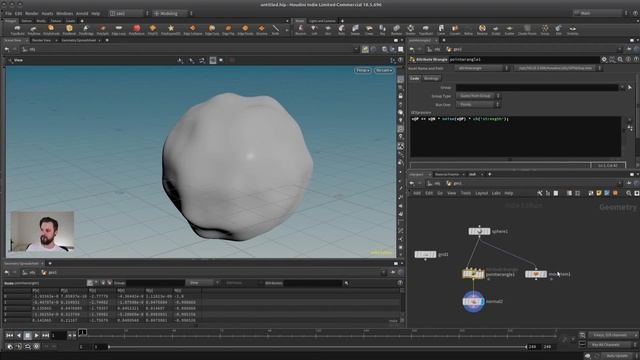Select the Visibility tool in Model shelf

(x=573, y=29)
